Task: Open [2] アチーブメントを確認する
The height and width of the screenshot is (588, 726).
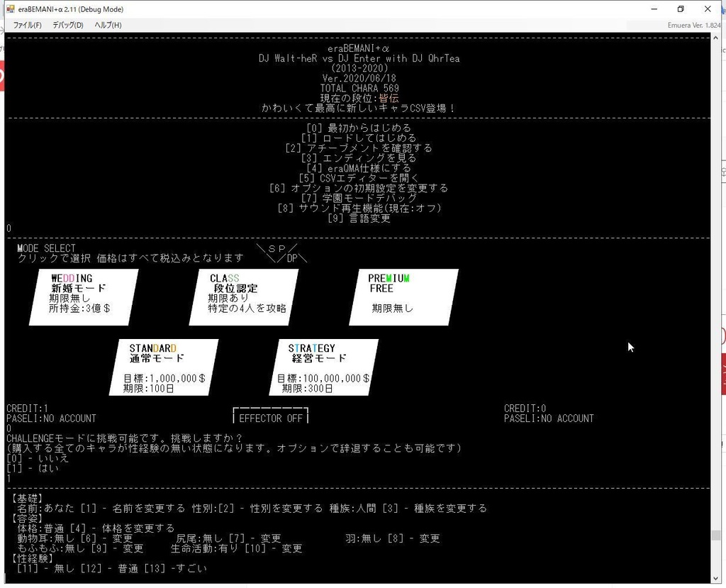Action: [x=359, y=148]
